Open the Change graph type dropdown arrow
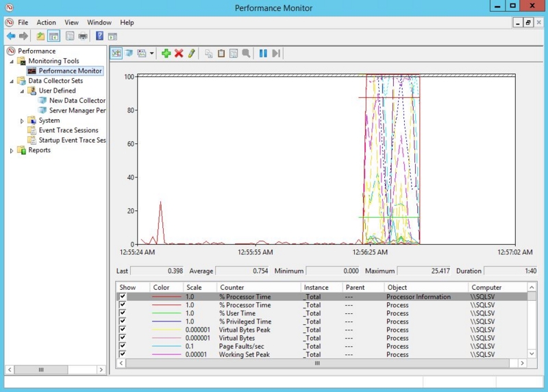Screen dimensions: 548x392 [151, 53]
